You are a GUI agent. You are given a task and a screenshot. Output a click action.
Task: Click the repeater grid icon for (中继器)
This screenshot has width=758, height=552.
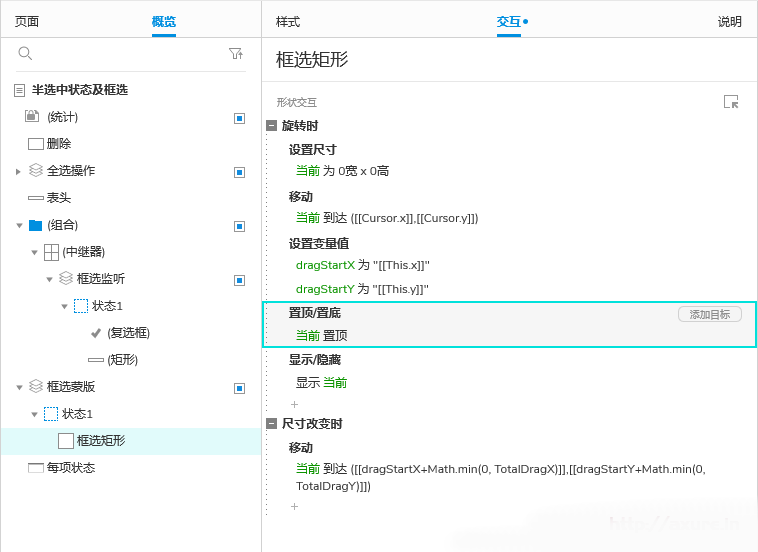coord(51,252)
